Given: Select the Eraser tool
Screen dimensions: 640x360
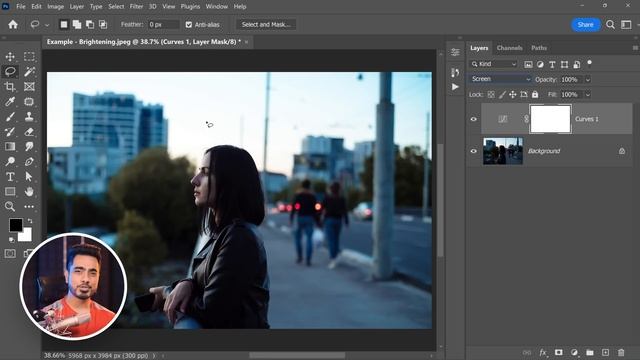Looking at the screenshot, I should coord(29,131).
